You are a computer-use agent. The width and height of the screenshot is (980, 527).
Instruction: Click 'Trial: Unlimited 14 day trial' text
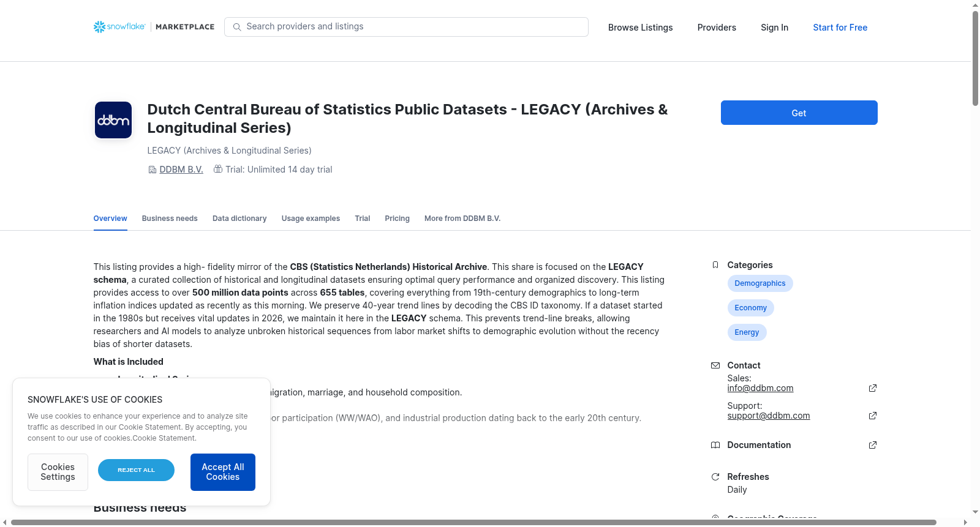[x=279, y=170]
